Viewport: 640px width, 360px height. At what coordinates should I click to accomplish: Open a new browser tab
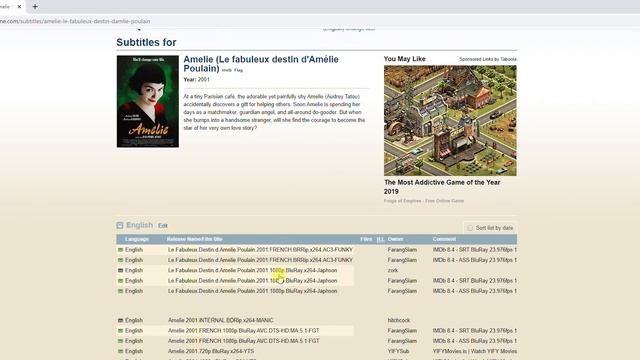35,7
